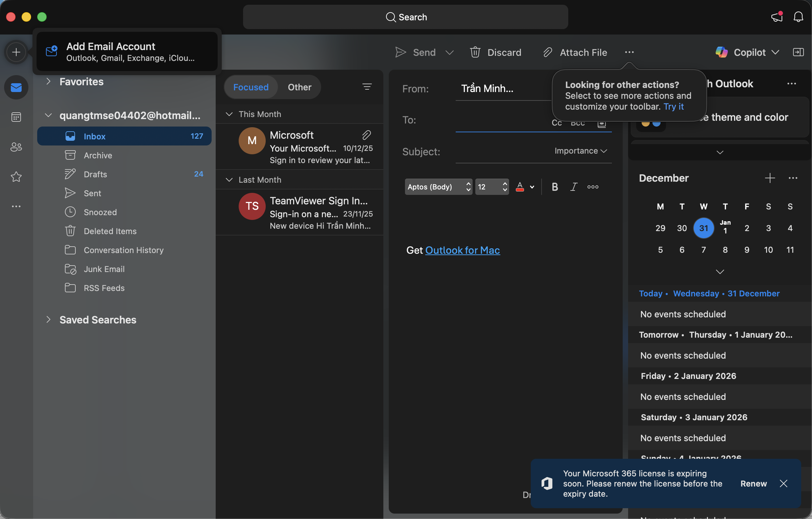The image size is (812, 519).
Task: Open the message list filter icon
Action: (x=367, y=87)
